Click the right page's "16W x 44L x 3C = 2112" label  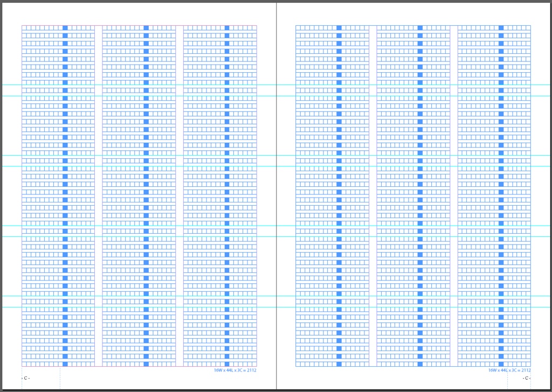[509, 370]
